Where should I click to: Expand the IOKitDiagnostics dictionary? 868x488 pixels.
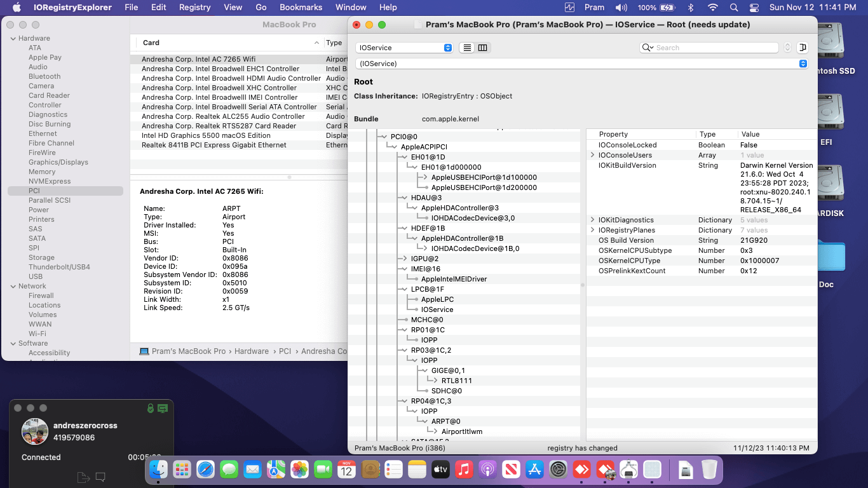(593, 220)
